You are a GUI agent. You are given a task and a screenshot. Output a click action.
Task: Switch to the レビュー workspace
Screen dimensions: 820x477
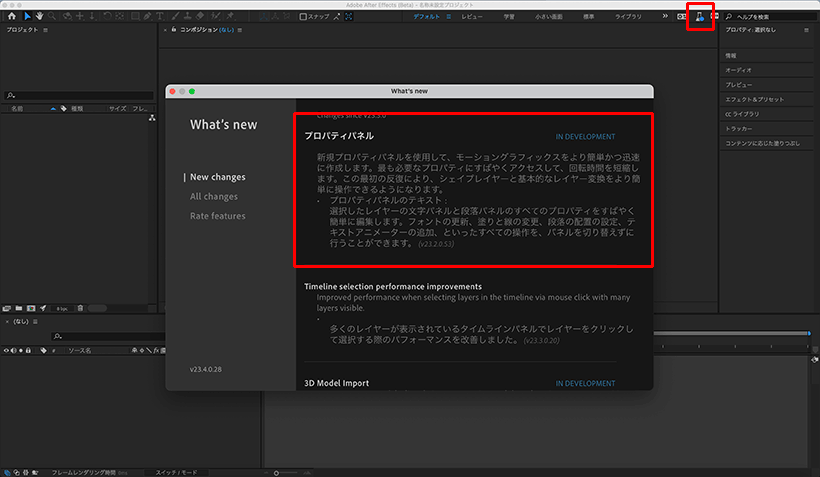472,17
